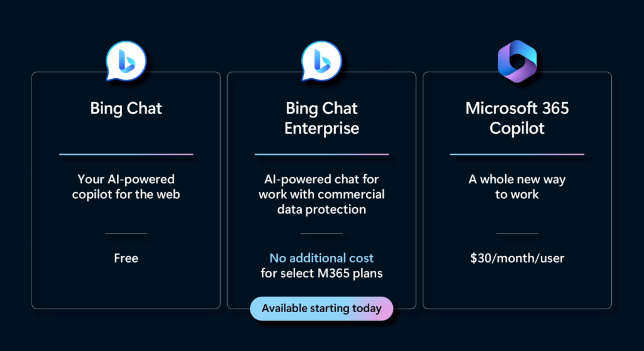Click 'AI-powered chat for work' description

pos(321,194)
